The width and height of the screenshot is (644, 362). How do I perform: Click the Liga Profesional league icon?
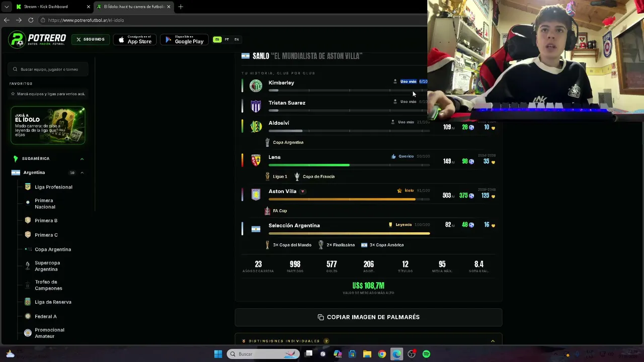(x=28, y=187)
